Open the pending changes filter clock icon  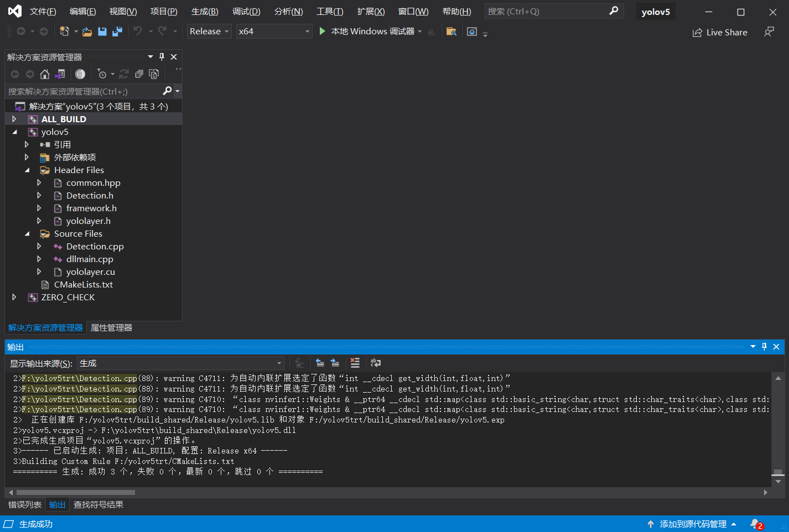click(x=102, y=74)
